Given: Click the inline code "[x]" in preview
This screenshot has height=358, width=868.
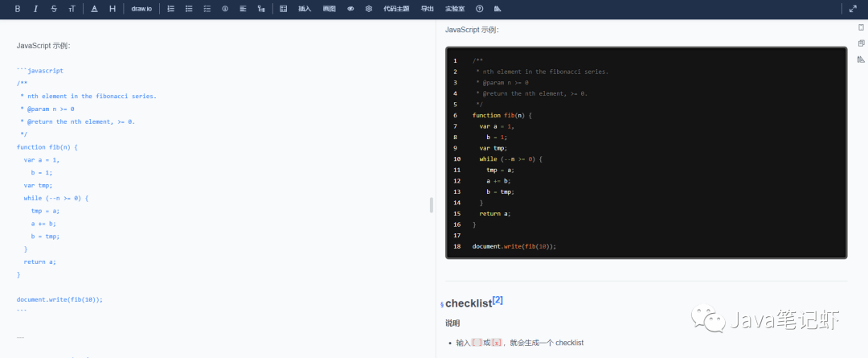Looking at the screenshot, I should click(x=497, y=343).
